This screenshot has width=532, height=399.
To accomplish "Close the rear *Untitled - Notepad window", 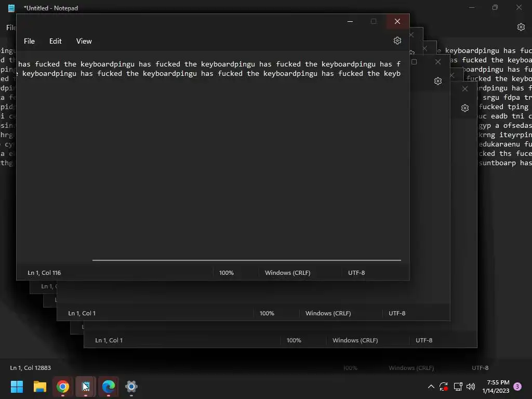I will [x=519, y=7].
